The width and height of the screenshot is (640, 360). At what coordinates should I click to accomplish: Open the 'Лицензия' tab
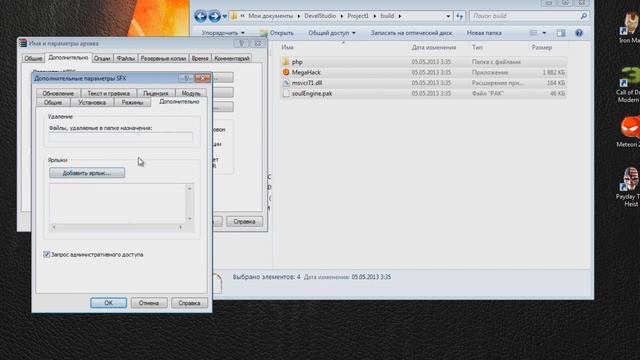pos(156,93)
